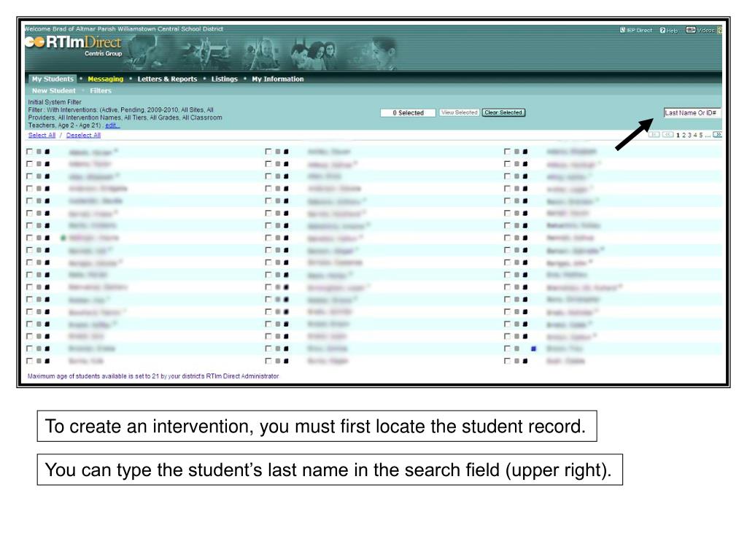Go to My Information tab
The image size is (747, 560).
277,79
